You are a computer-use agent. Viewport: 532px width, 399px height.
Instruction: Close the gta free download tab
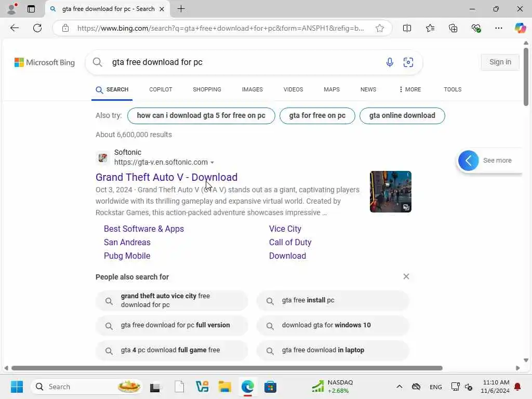(162, 9)
